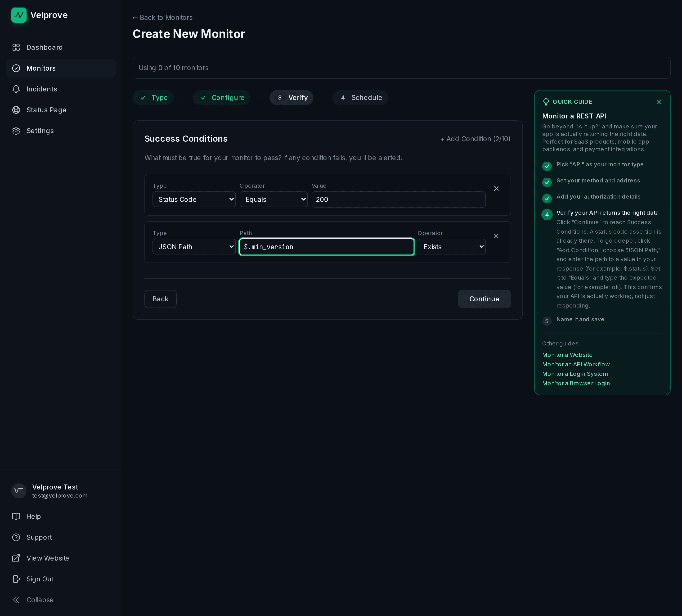Image resolution: width=682 pixels, height=616 pixels.
Task: Click the "Success Conditions" heading
Action: 186,139
